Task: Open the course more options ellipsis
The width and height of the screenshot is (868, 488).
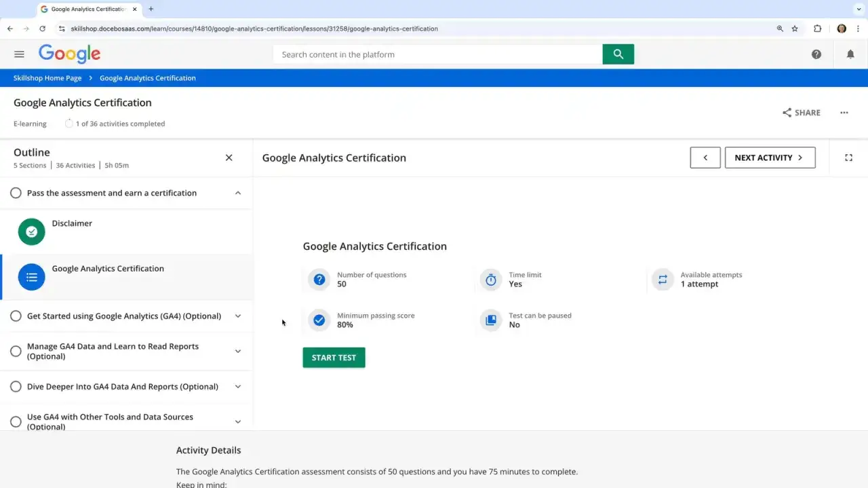Action: 844,113
